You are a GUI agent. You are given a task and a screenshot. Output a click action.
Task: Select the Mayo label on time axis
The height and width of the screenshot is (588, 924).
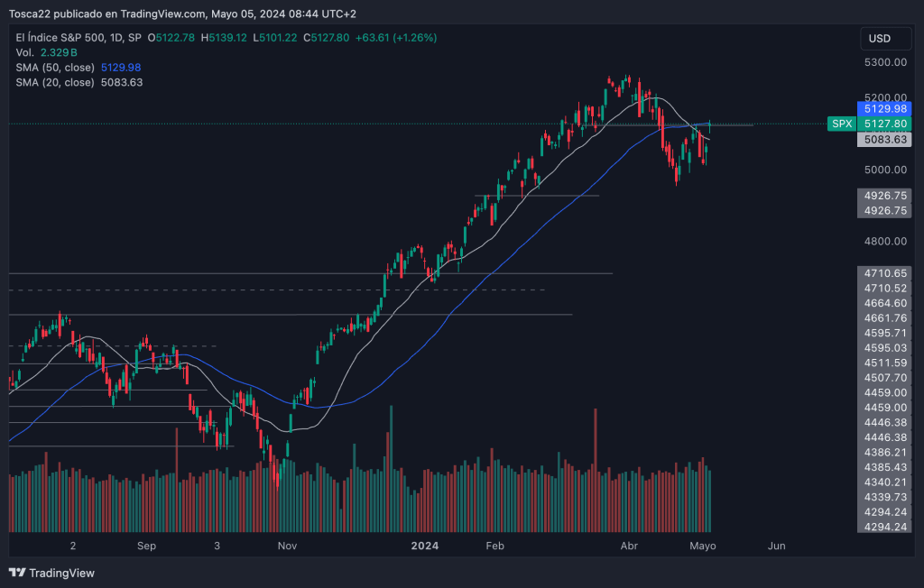703,546
